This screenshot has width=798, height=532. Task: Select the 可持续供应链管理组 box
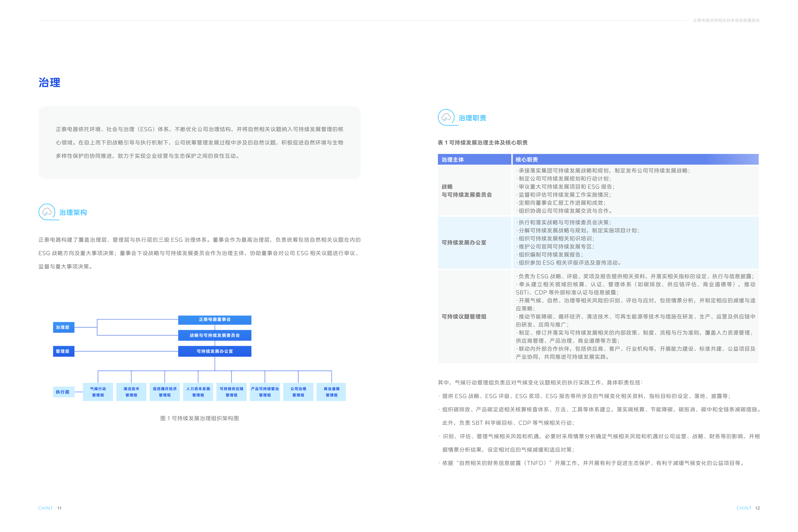tap(231, 392)
